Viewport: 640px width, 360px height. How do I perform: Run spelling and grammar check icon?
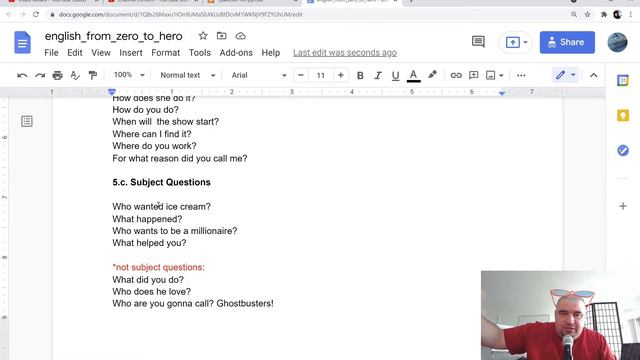75,76
